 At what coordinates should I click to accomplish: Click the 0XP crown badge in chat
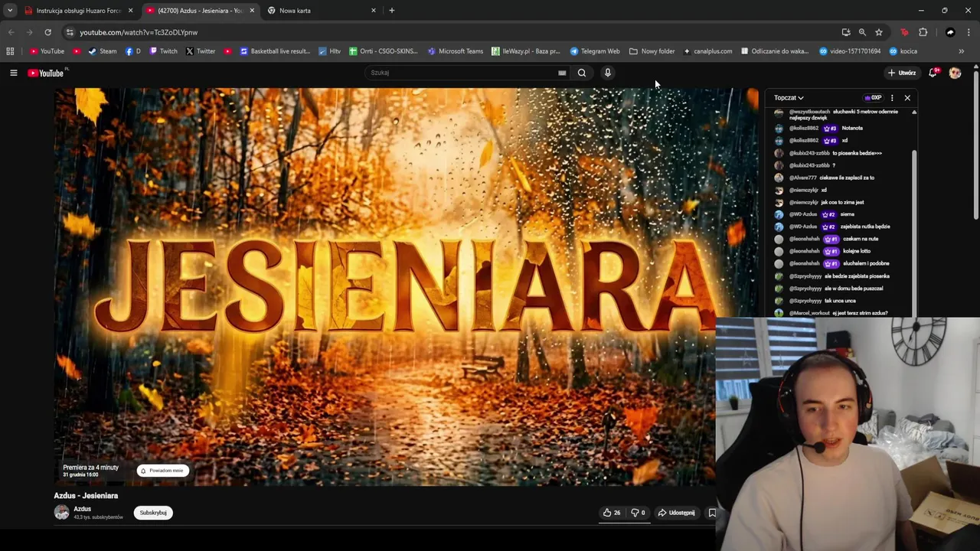tap(873, 98)
